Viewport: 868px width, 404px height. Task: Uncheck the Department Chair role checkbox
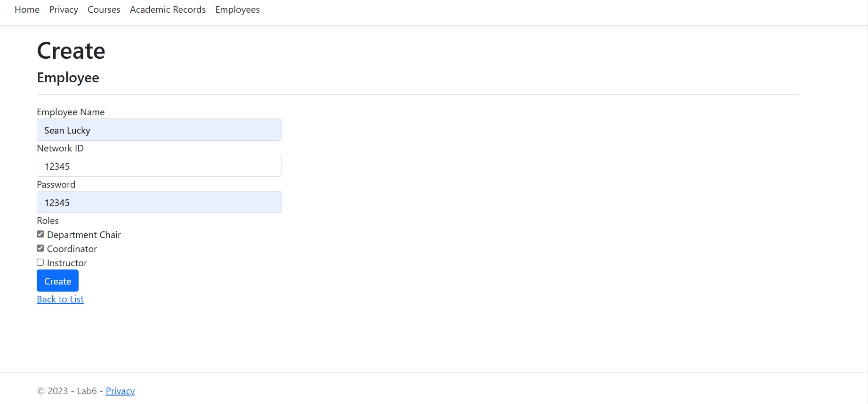[x=40, y=234]
